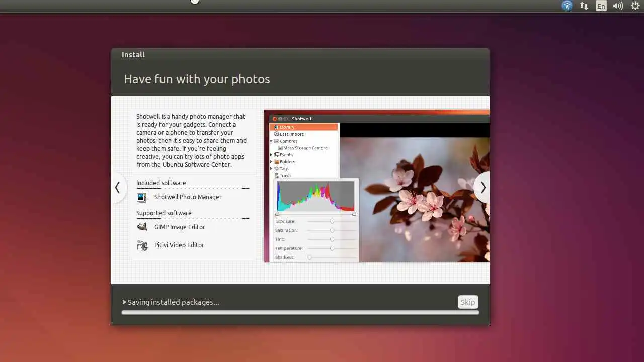Click the Tint slider handle

(332, 239)
